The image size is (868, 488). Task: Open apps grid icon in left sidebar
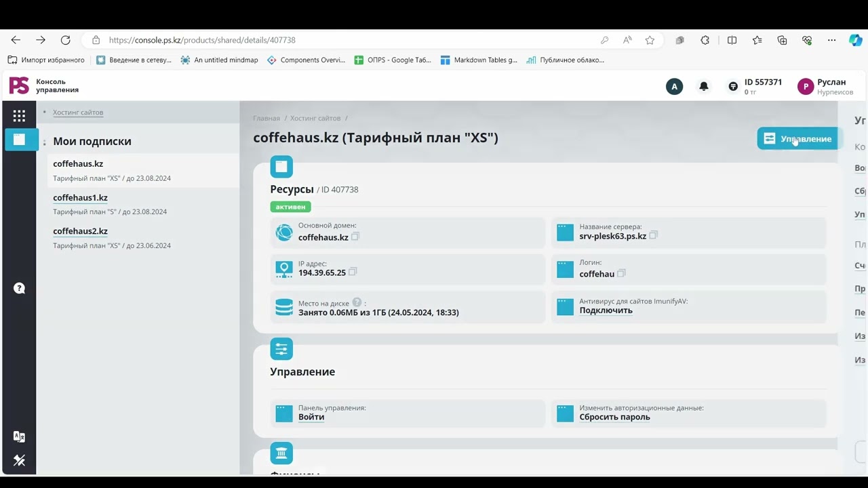19,116
